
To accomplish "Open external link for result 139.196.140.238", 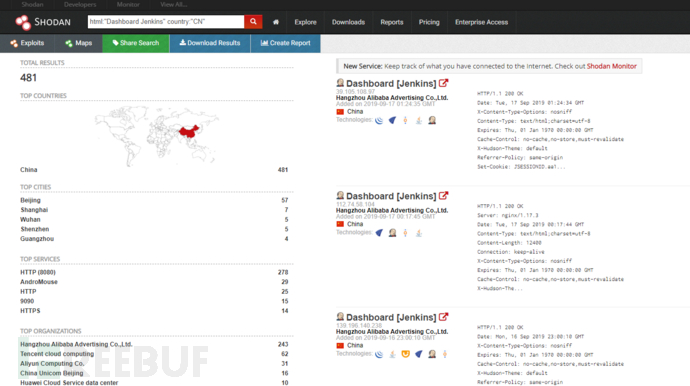I will 444,317.
